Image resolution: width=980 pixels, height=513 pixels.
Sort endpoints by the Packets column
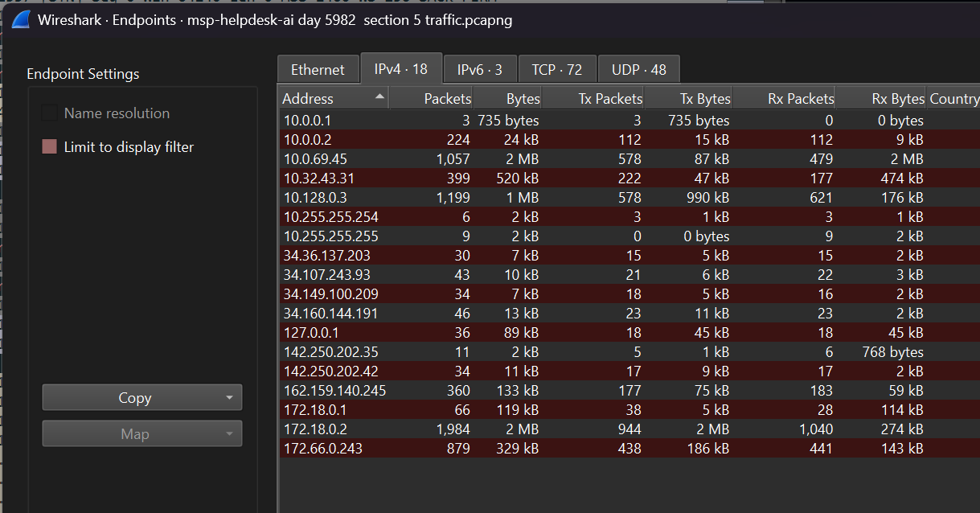[446, 97]
